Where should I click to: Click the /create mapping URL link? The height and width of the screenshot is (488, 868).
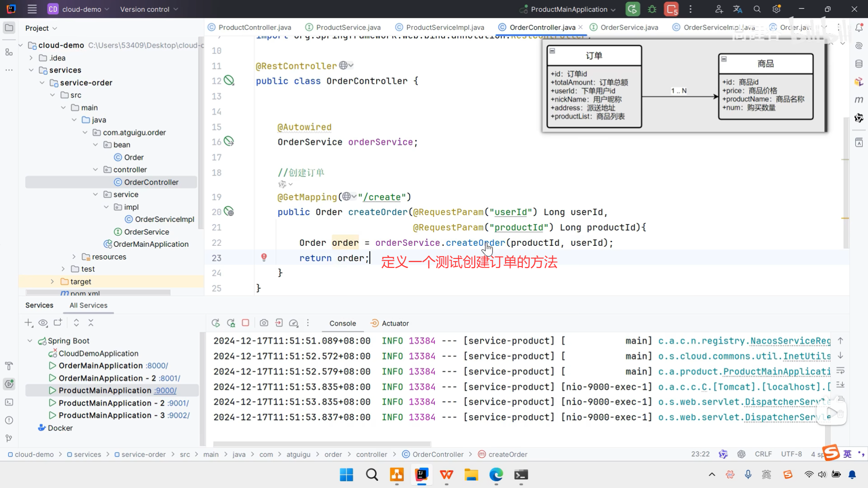click(382, 197)
